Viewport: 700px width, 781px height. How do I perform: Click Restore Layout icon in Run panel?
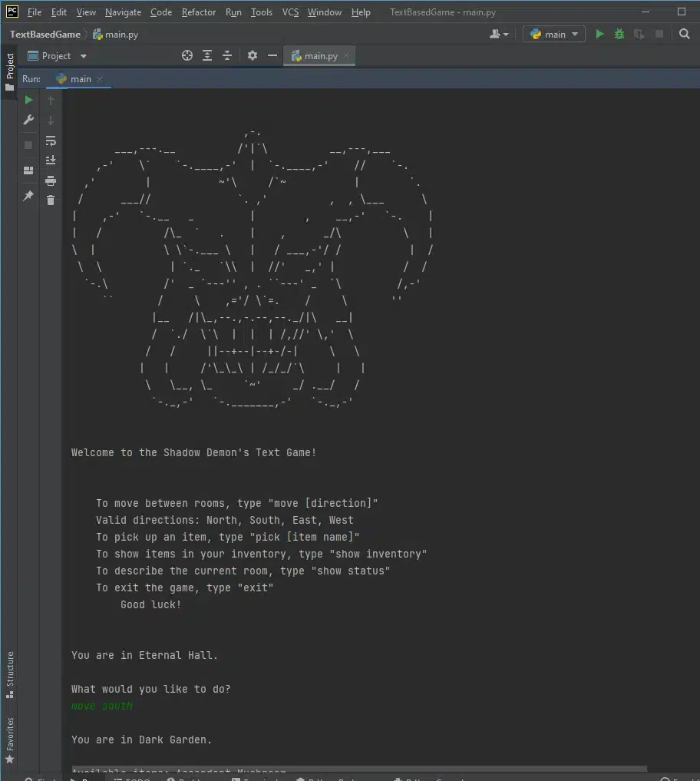coord(28,170)
